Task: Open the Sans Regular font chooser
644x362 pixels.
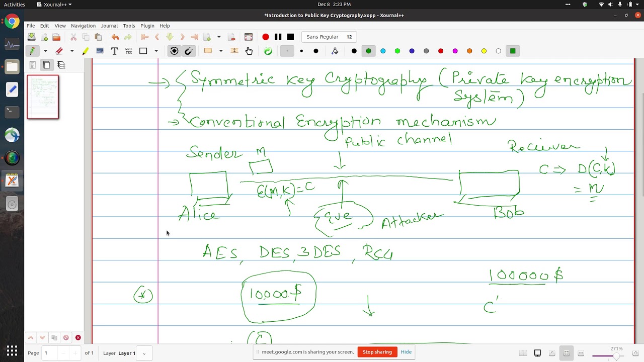Action: pyautogui.click(x=330, y=37)
